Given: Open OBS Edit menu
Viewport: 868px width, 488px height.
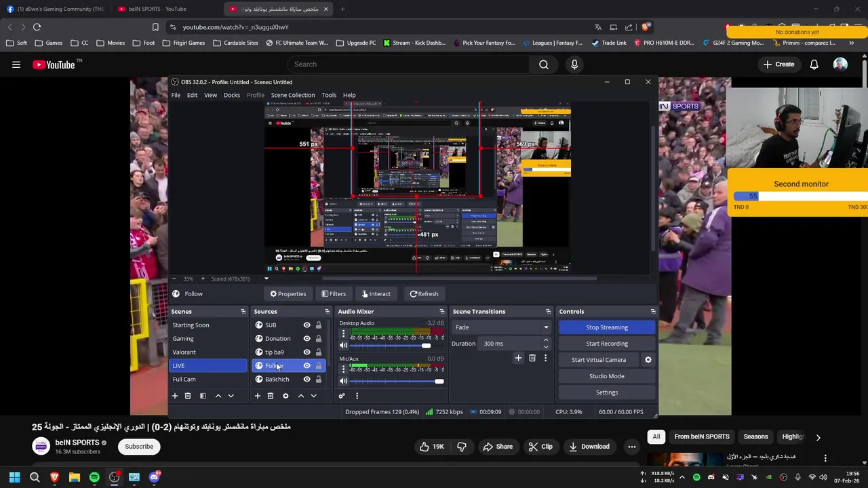Looking at the screenshot, I should point(192,96).
